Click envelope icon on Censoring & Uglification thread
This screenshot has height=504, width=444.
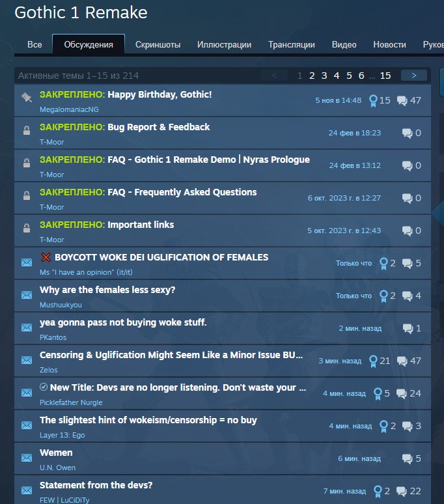pyautogui.click(x=27, y=360)
